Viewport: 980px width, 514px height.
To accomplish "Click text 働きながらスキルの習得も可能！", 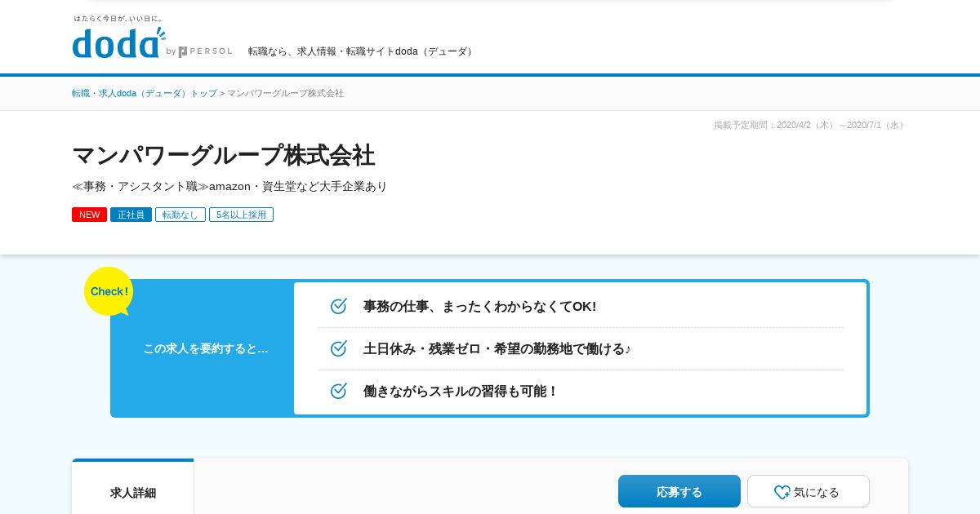I will (461, 392).
